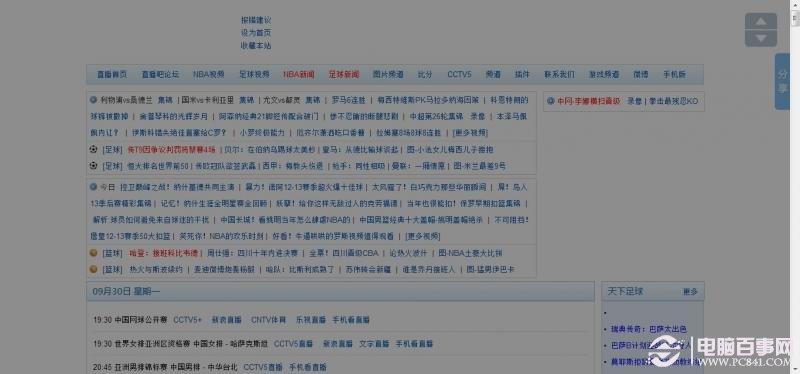The height and width of the screenshot is (374, 800).
Task: Click 更多 beside 天下足球 header
Action: [690, 292]
